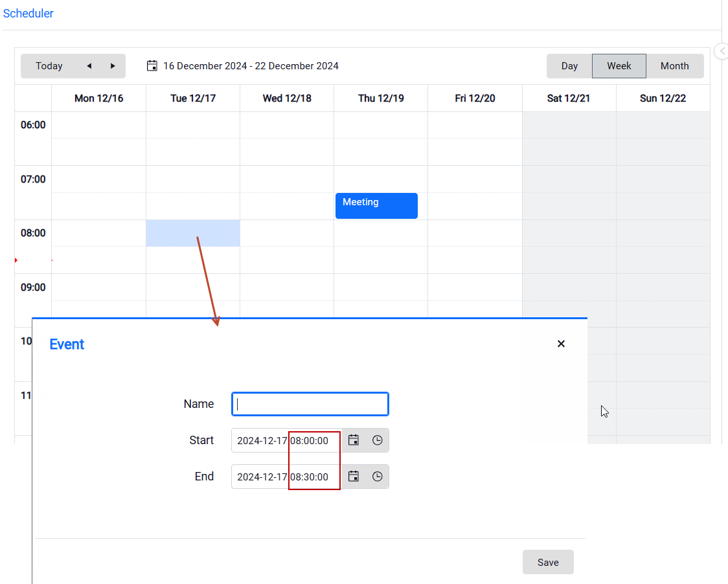
Task: Click the 09:00 time label
Action: point(33,287)
